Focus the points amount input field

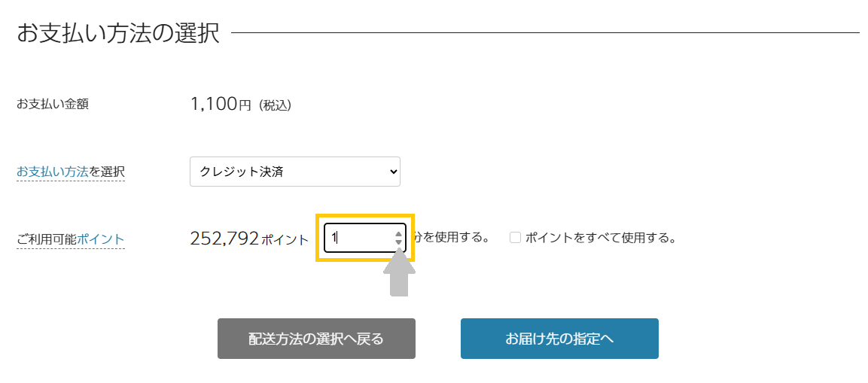359,238
